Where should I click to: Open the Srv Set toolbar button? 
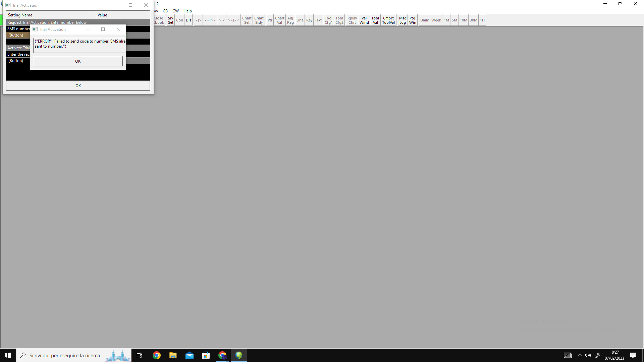pyautogui.click(x=170, y=20)
